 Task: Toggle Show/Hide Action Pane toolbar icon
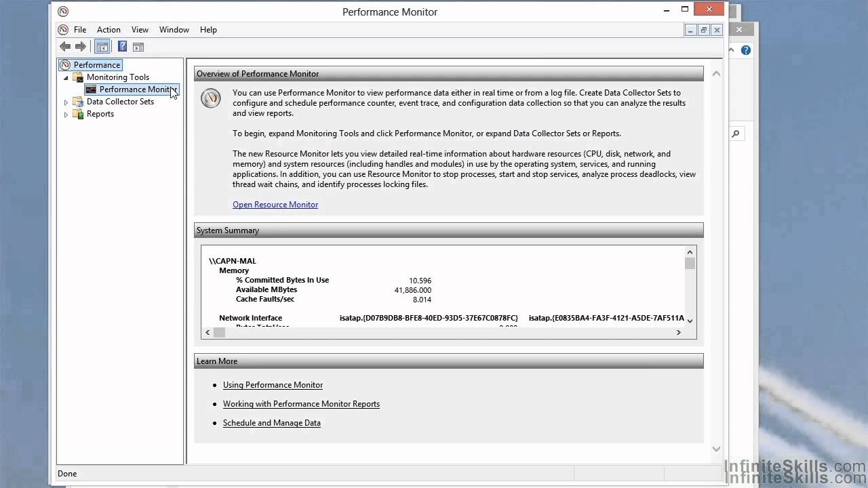point(138,47)
